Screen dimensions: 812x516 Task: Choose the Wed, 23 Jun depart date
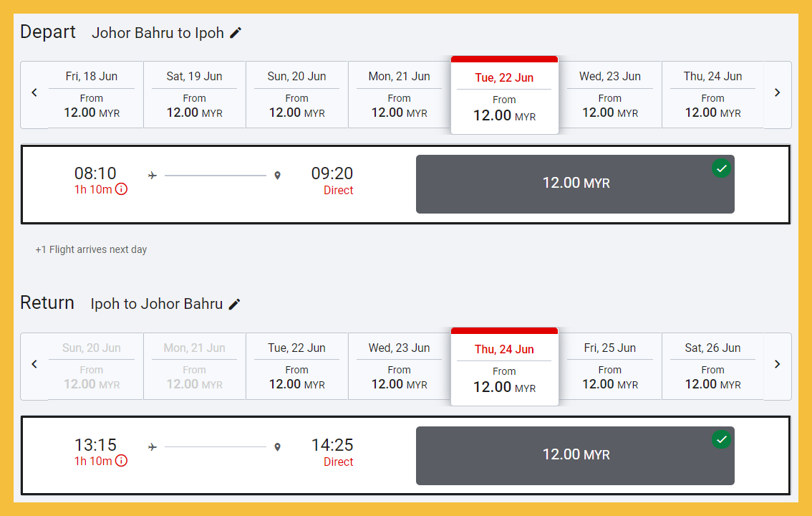pos(610,95)
